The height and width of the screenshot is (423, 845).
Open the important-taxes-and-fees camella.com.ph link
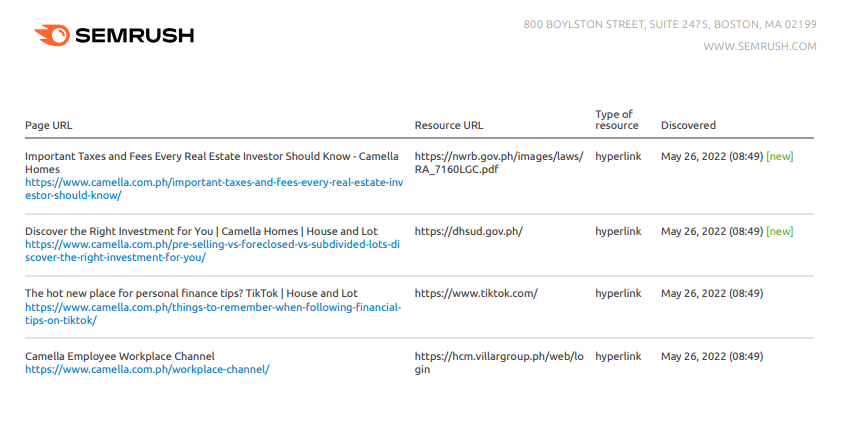click(x=214, y=189)
